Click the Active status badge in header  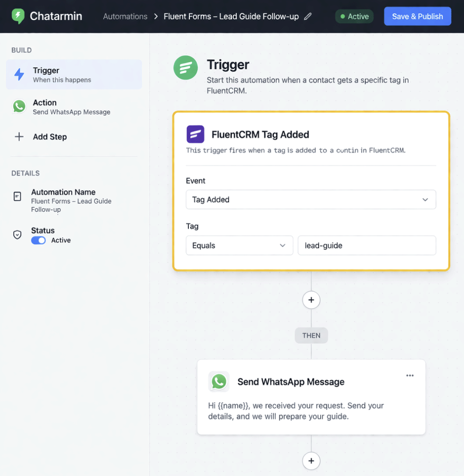(x=354, y=17)
